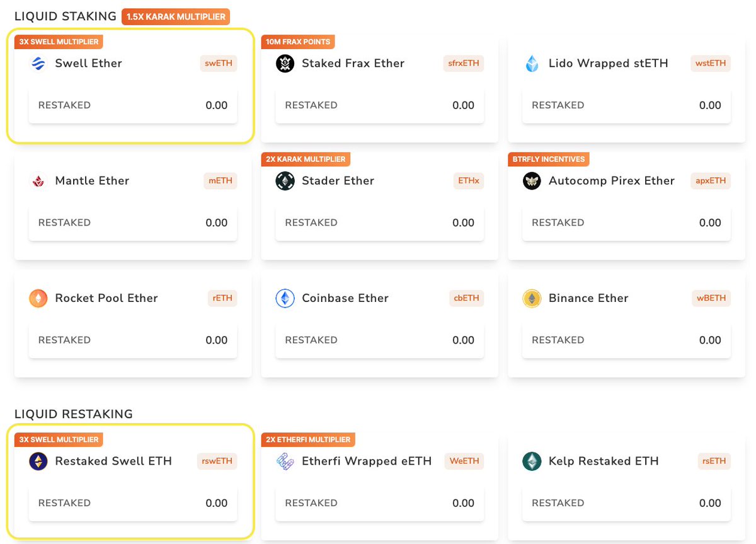Open the Coinbase Ether restaked balance row

coord(380,340)
